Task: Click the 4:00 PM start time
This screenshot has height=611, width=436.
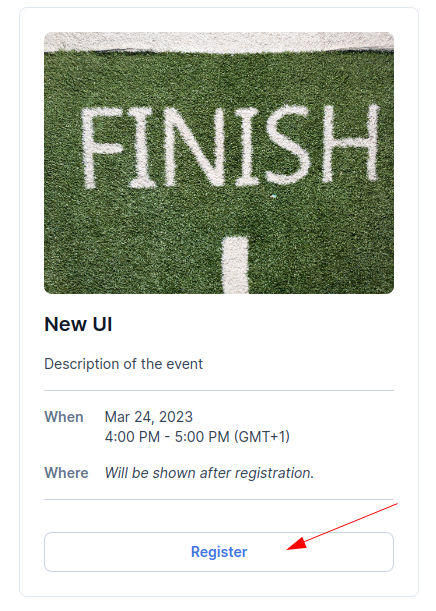Action: [132, 437]
